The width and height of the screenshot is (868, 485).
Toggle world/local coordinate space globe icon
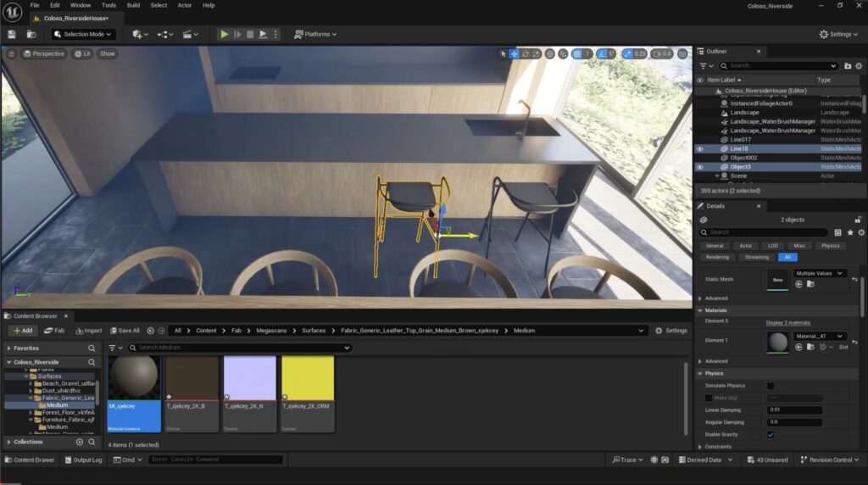click(x=549, y=53)
